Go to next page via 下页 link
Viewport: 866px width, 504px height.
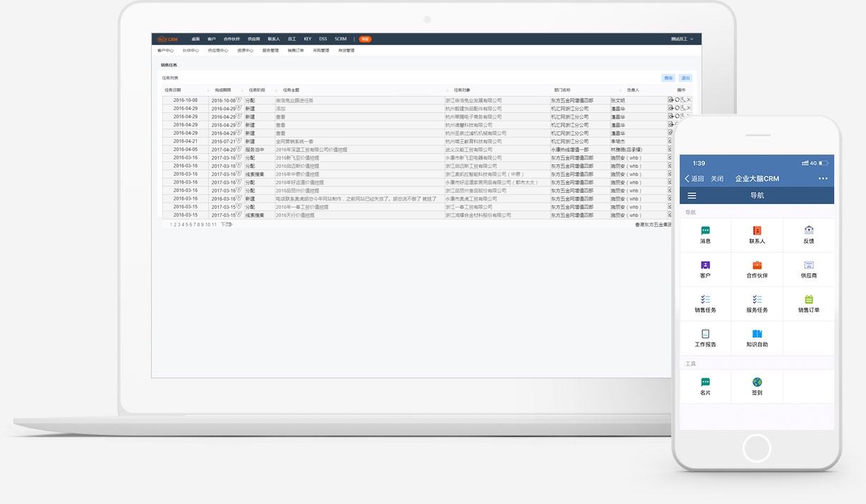(x=226, y=224)
